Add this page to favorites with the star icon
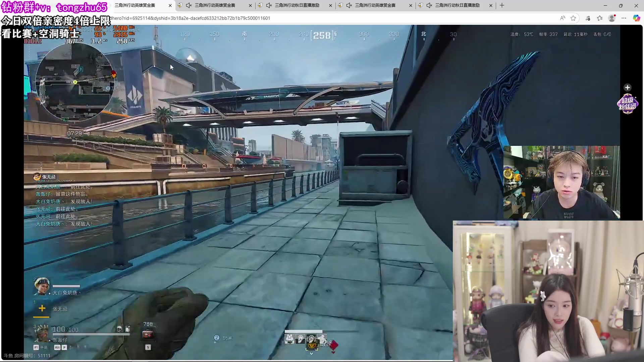 (x=573, y=18)
